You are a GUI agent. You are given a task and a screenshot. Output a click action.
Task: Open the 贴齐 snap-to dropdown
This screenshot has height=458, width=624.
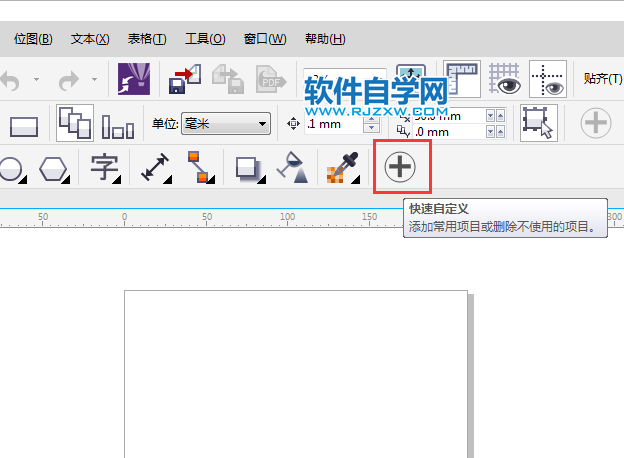click(x=603, y=80)
